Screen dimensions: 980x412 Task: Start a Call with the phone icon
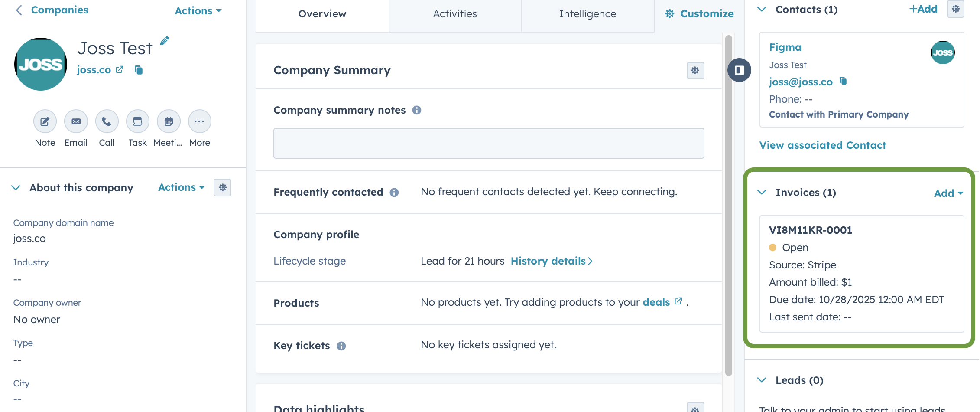[x=107, y=121]
